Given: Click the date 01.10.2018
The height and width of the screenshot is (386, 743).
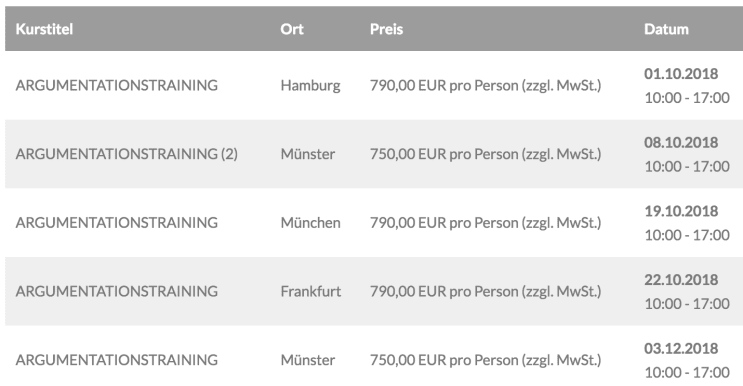Looking at the screenshot, I should click(681, 74).
